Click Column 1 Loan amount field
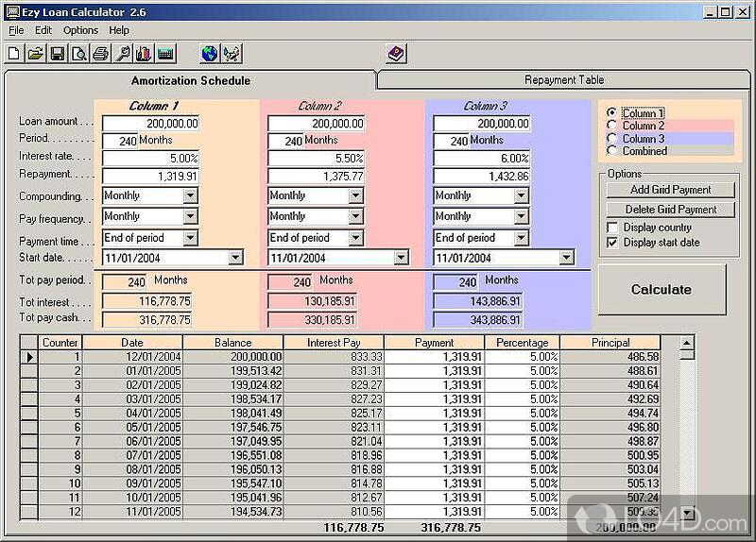The height and width of the screenshot is (542, 756). click(x=151, y=124)
